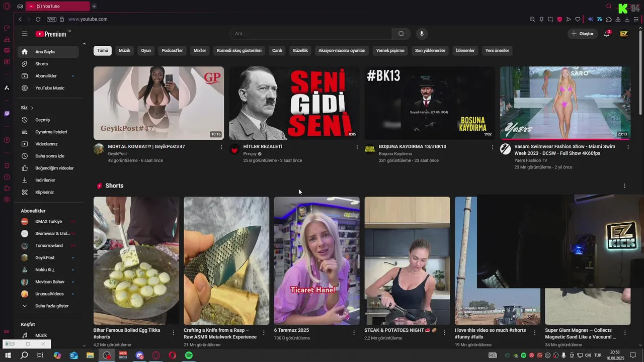The height and width of the screenshot is (362, 644).
Task: Click the send to My Flow arrow icon
Action: 569,19
